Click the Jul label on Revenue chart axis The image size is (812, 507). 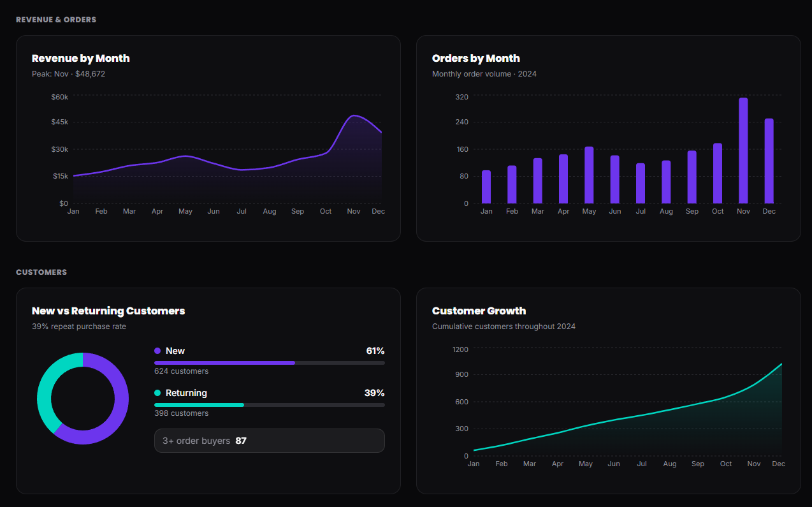242,211
